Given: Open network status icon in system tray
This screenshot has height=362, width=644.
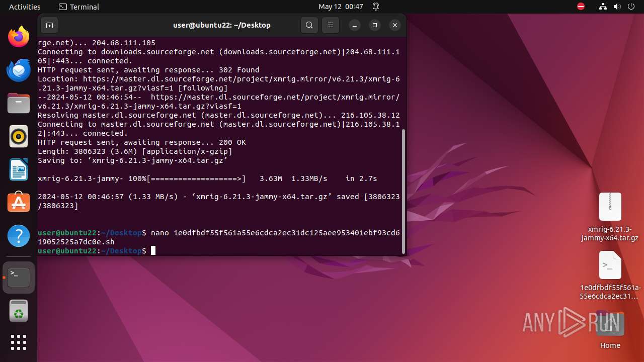Looking at the screenshot, I should tap(603, 7).
